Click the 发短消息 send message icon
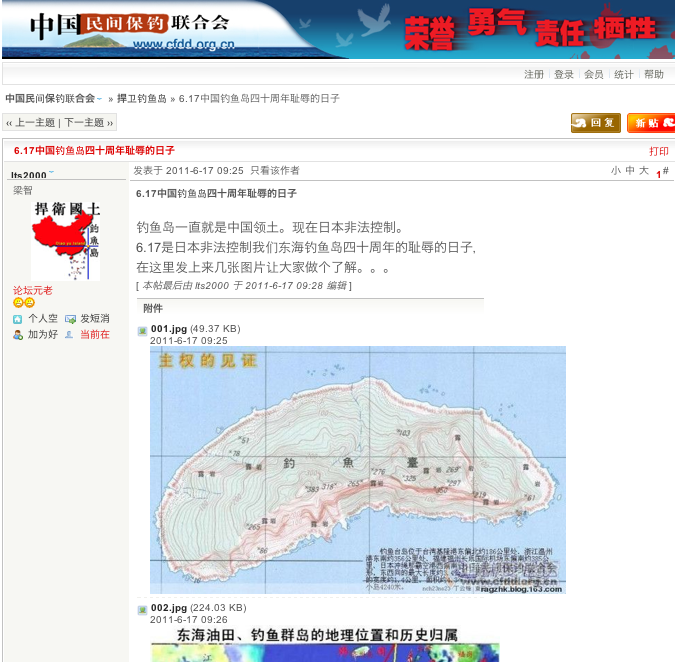Screen dimensions: 675x662 [70, 319]
